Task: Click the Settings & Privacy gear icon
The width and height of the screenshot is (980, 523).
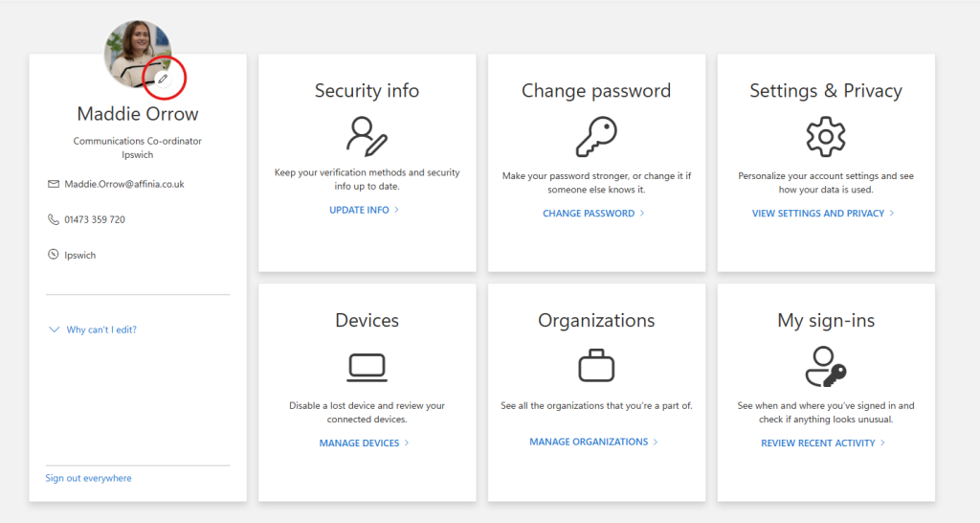Action: (825, 137)
